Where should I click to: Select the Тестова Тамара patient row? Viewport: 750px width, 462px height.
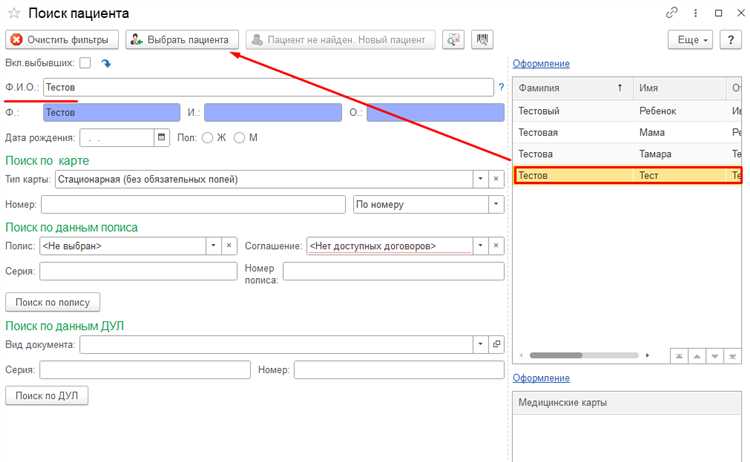tap(627, 154)
